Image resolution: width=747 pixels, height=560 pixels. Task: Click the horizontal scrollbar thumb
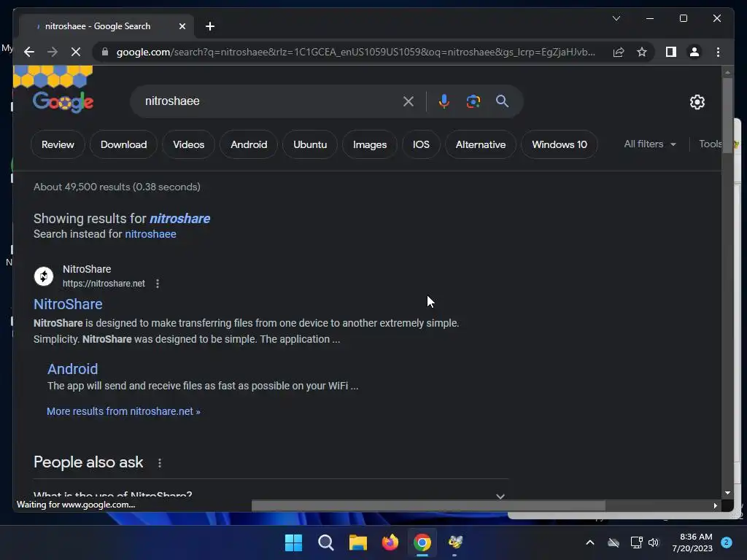pyautogui.click(x=428, y=505)
